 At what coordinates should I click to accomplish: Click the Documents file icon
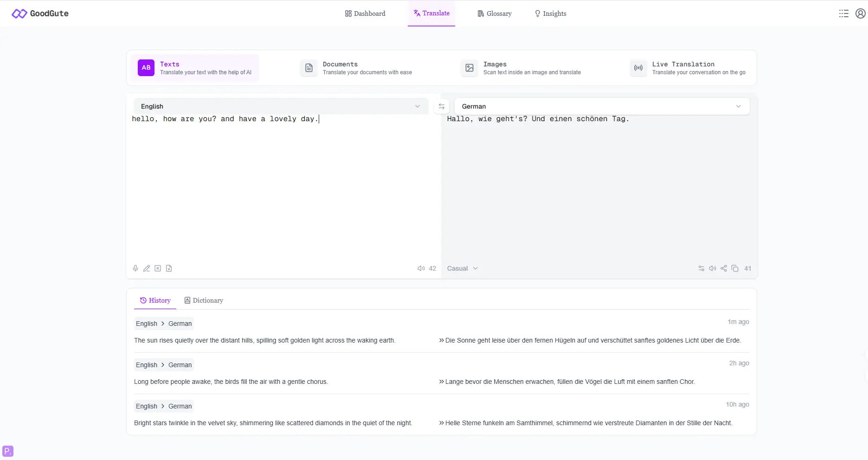(x=309, y=68)
